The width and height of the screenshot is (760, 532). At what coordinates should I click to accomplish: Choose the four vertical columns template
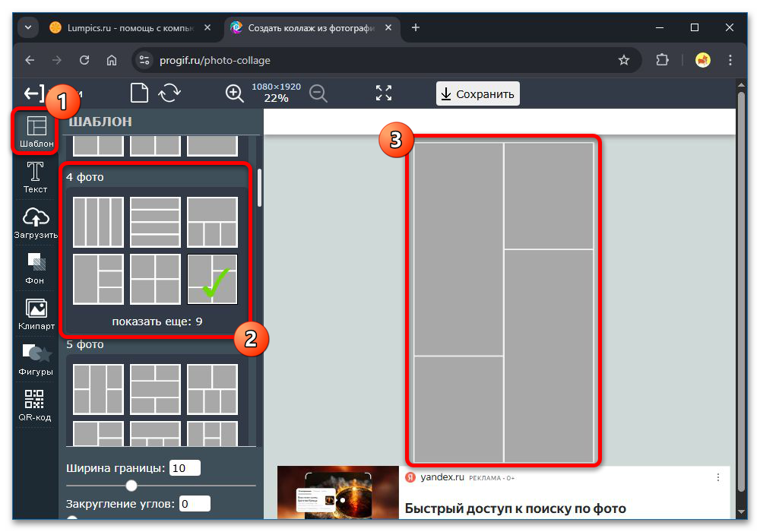(x=98, y=222)
